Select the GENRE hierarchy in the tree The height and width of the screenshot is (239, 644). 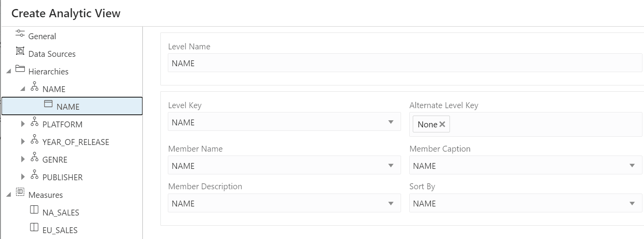54,159
